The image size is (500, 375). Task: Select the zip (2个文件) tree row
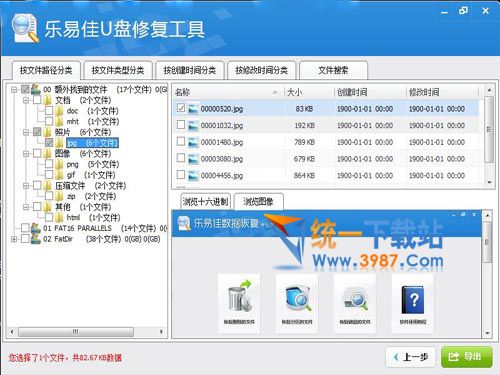tap(92, 196)
